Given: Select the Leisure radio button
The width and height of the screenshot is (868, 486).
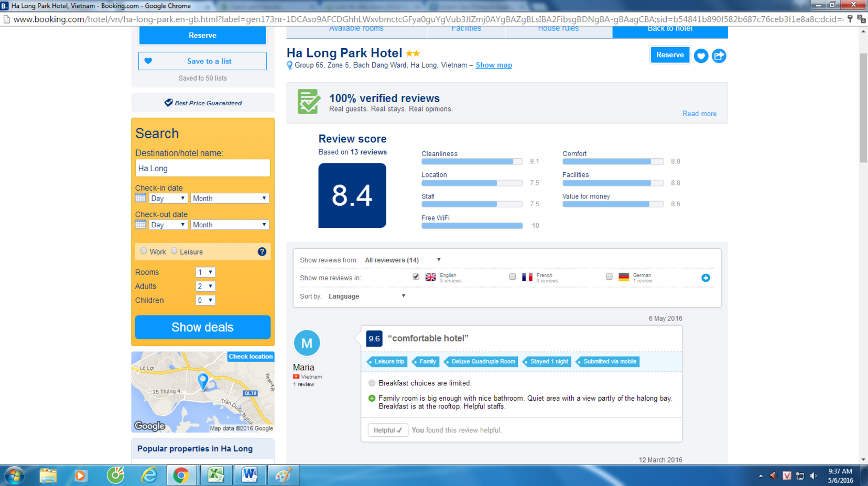Looking at the screenshot, I should point(174,251).
